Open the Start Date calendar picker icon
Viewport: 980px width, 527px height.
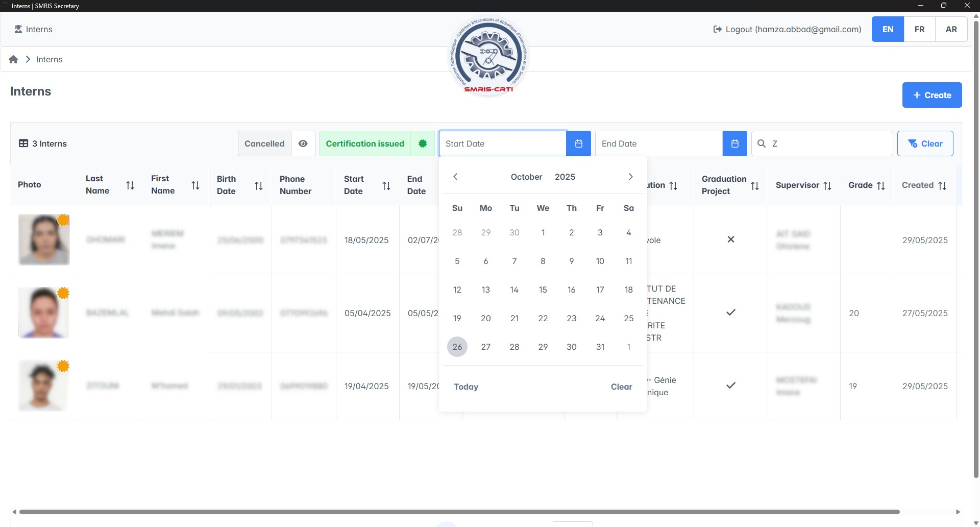point(578,143)
